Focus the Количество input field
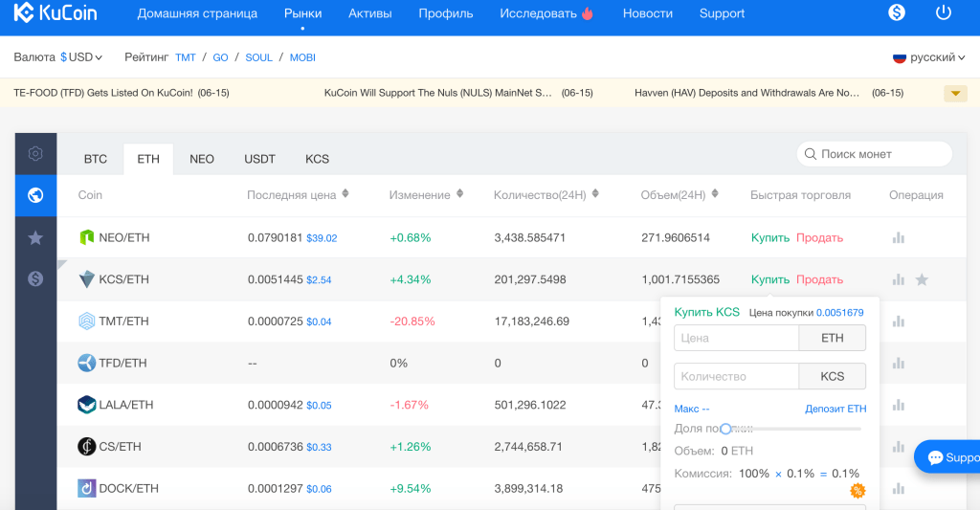Image resolution: width=980 pixels, height=510 pixels. point(736,376)
